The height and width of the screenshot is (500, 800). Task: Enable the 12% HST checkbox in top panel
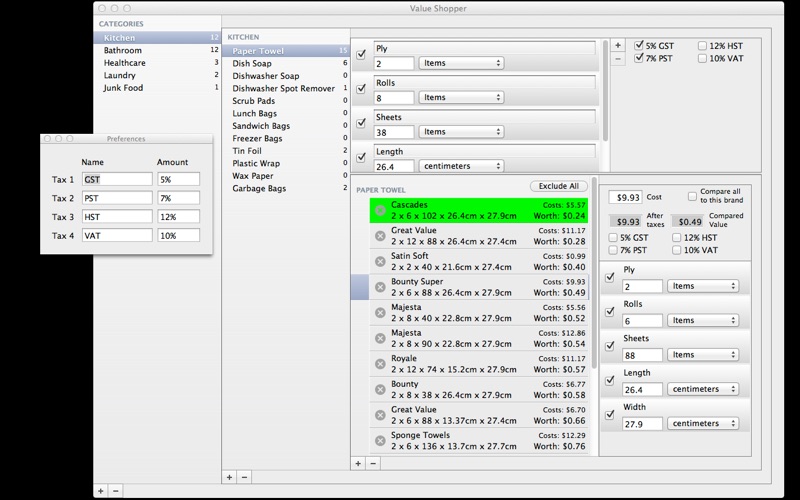tap(703, 45)
